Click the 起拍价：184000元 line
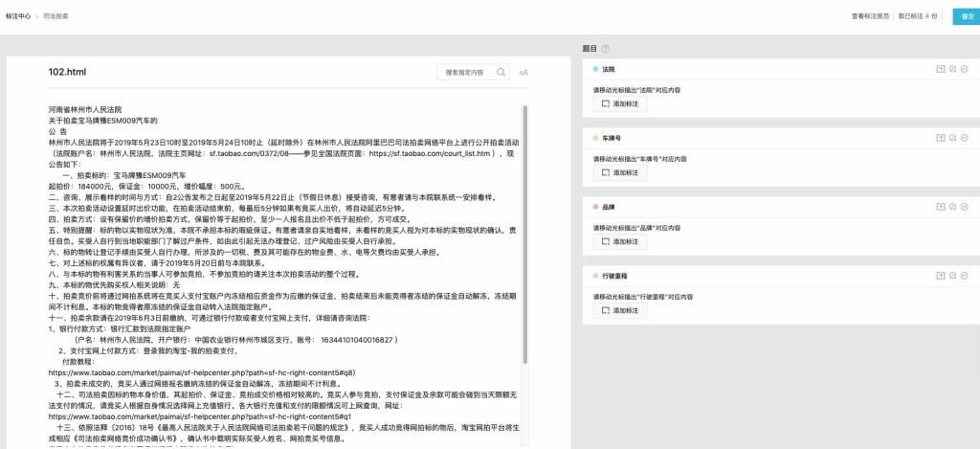The width and height of the screenshot is (980, 449). (x=147, y=187)
